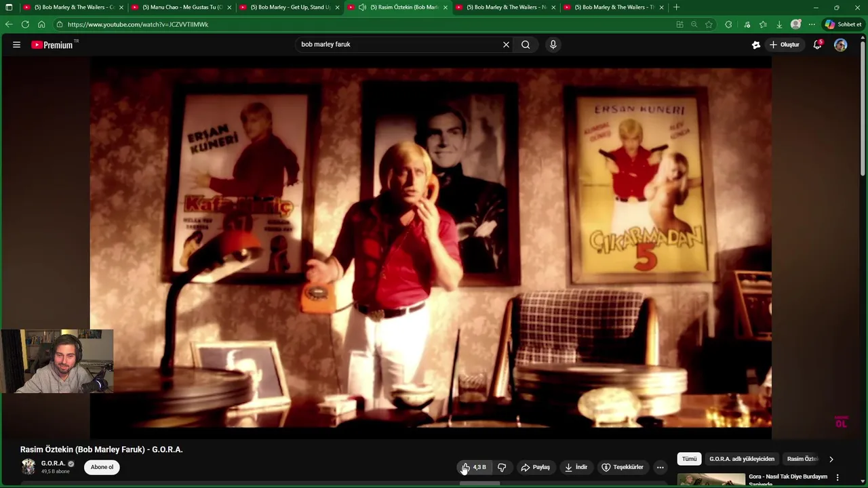Select the Tümü filter chip
The width and height of the screenshot is (868, 488).
coord(689,459)
